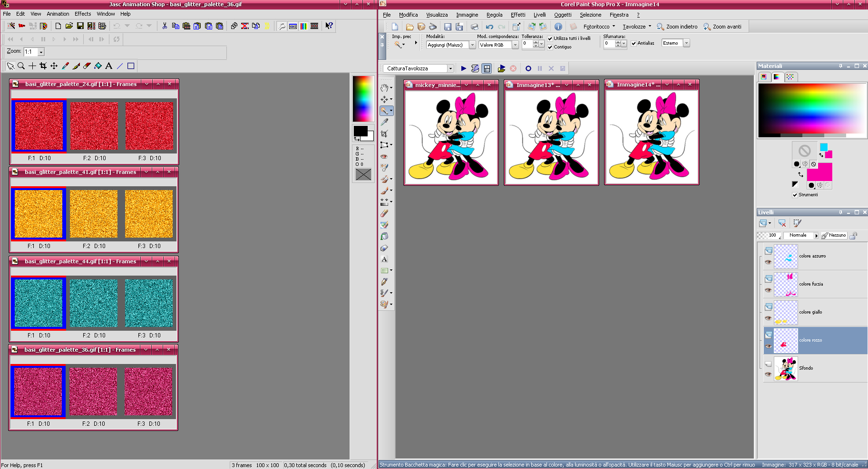The width and height of the screenshot is (868, 469).
Task: Toggle 'Antialias' checkbox
Action: point(634,43)
